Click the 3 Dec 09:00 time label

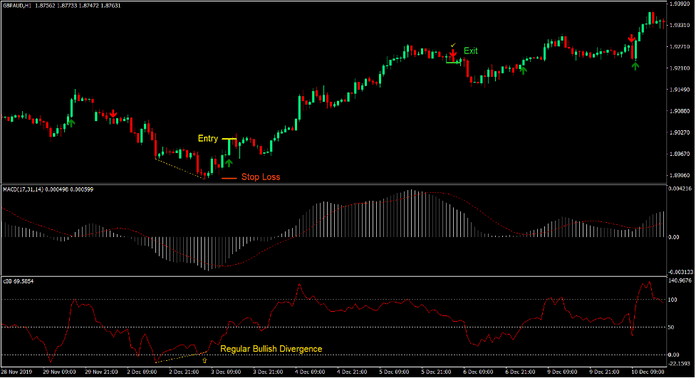click(225, 372)
